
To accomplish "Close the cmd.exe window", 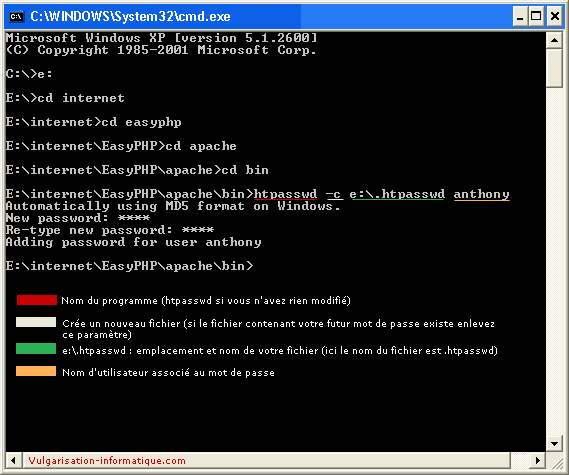I will click(x=555, y=17).
